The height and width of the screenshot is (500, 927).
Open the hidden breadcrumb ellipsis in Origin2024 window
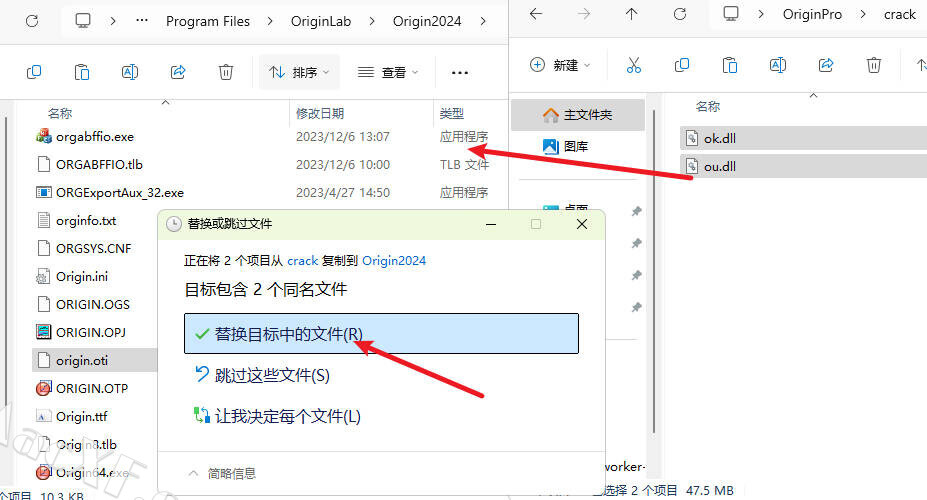tap(142, 21)
